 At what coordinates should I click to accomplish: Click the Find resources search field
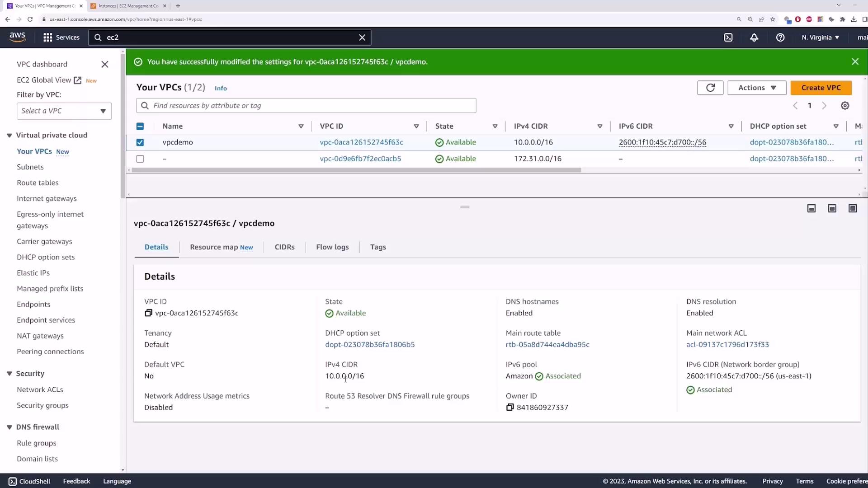306,106
